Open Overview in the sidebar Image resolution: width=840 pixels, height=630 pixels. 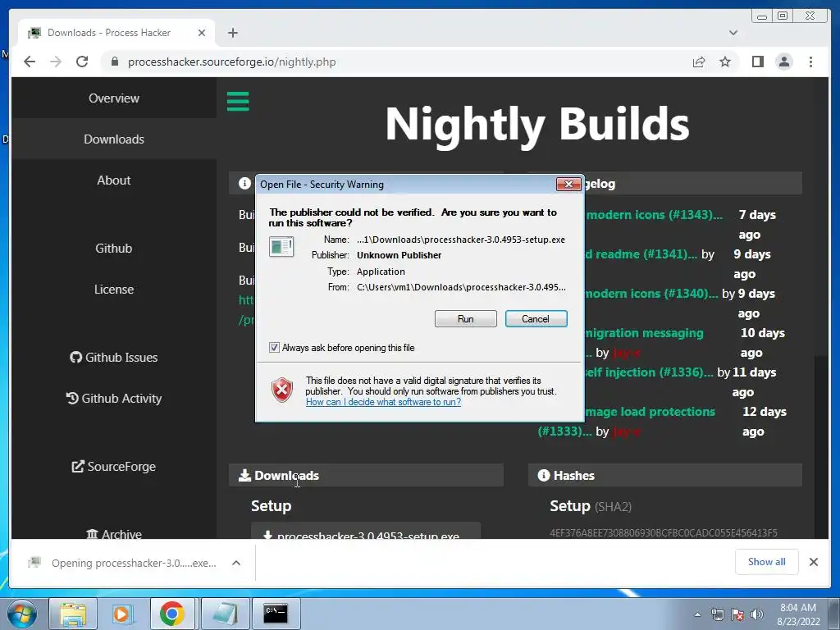coord(113,98)
